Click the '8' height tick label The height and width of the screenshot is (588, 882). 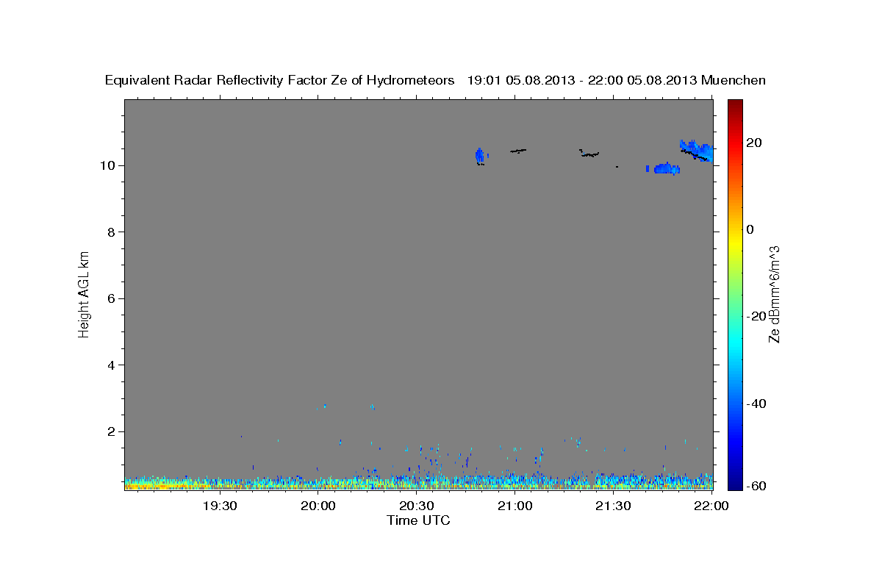coord(110,232)
